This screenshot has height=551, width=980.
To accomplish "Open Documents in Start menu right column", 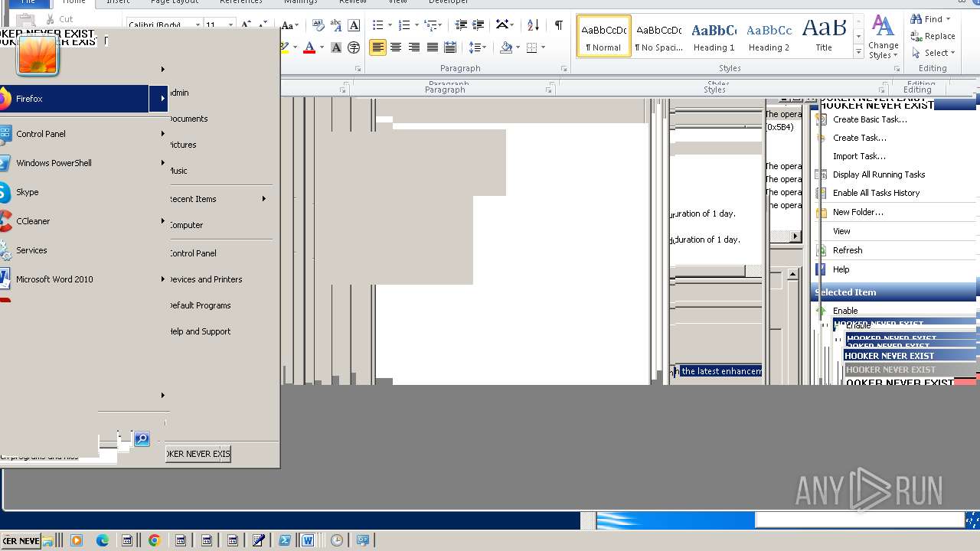I will coord(188,119).
